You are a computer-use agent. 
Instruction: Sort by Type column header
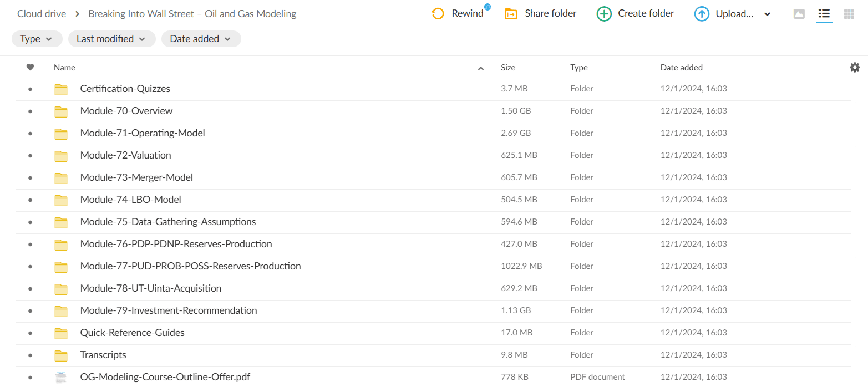(x=579, y=68)
